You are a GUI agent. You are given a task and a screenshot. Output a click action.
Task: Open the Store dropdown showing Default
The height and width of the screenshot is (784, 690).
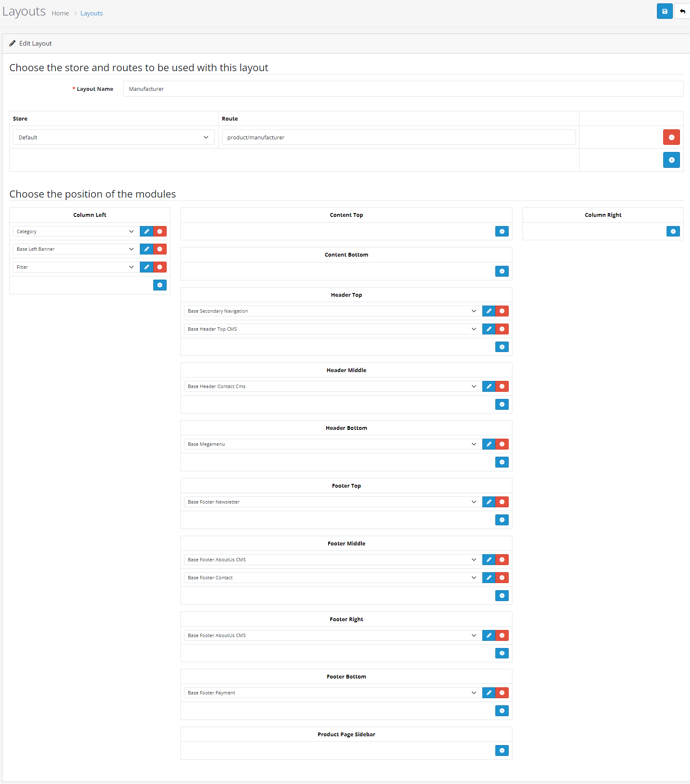tap(113, 137)
